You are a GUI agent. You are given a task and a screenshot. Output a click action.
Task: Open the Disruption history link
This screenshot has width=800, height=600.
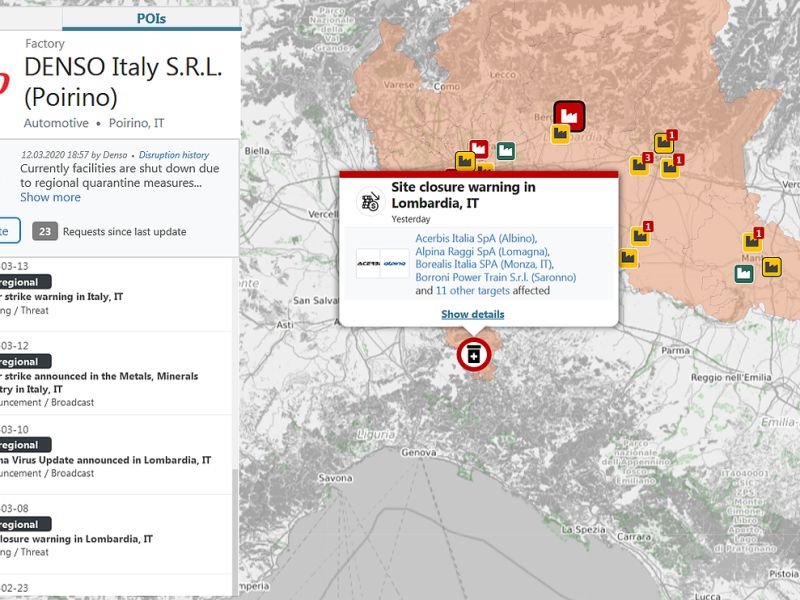pyautogui.click(x=174, y=155)
